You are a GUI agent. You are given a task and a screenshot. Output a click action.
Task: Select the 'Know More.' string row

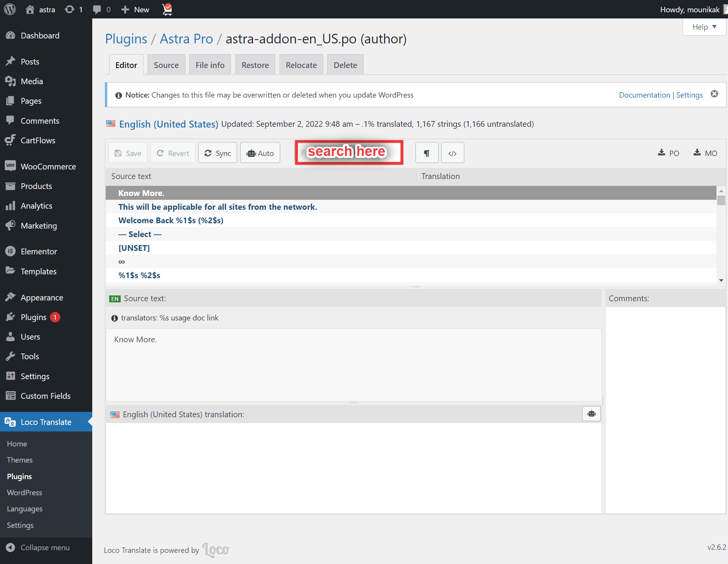411,193
